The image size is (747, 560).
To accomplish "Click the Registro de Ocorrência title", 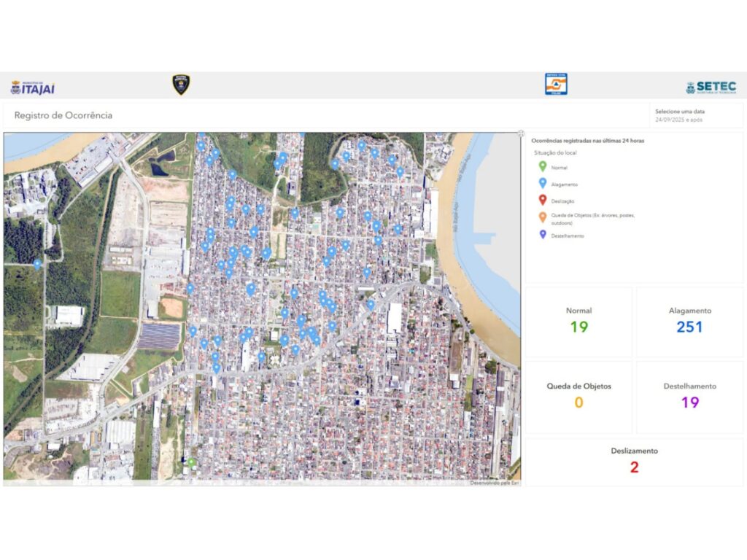I will pyautogui.click(x=63, y=115).
